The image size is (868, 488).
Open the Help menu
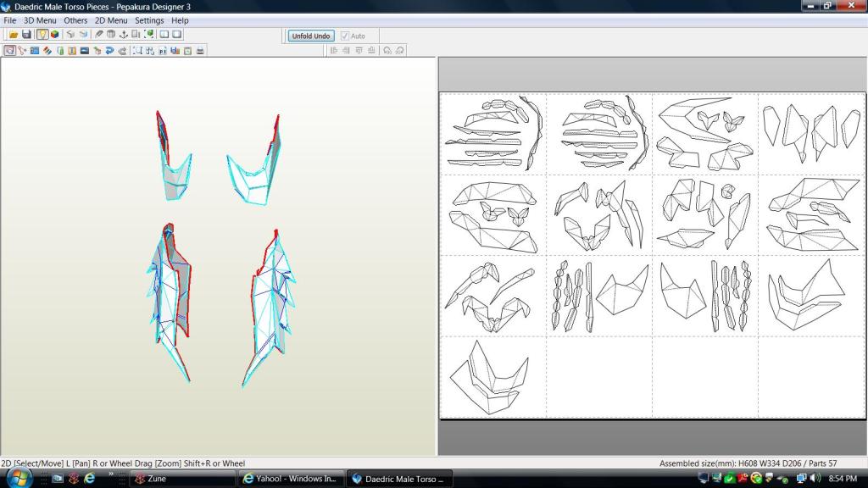180,20
